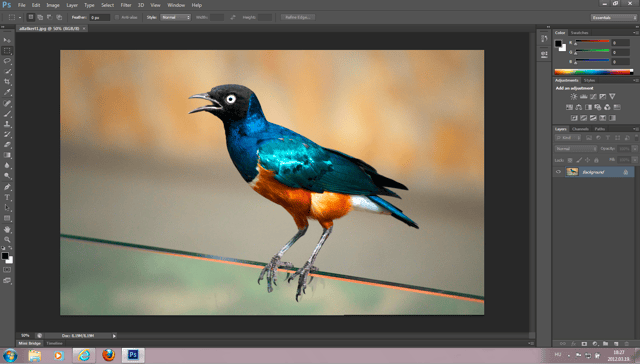640x364 pixels.
Task: Select the Spot Healing Brush tool
Action: (7, 103)
